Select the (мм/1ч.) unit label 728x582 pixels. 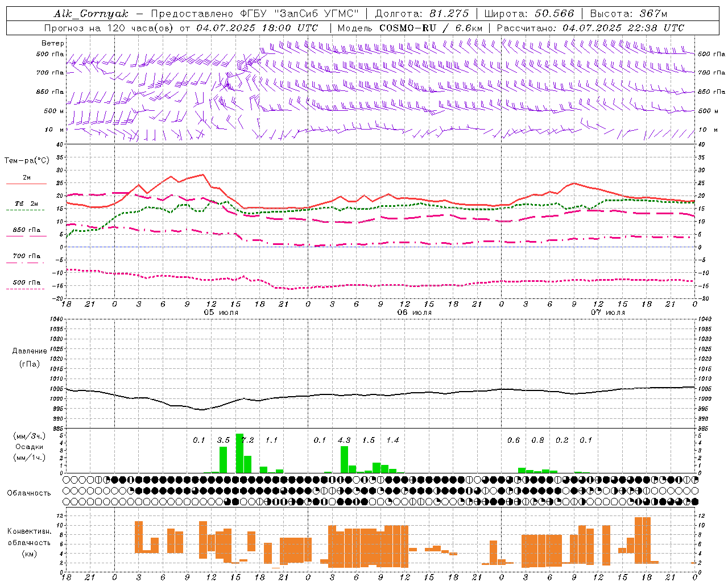30,458
